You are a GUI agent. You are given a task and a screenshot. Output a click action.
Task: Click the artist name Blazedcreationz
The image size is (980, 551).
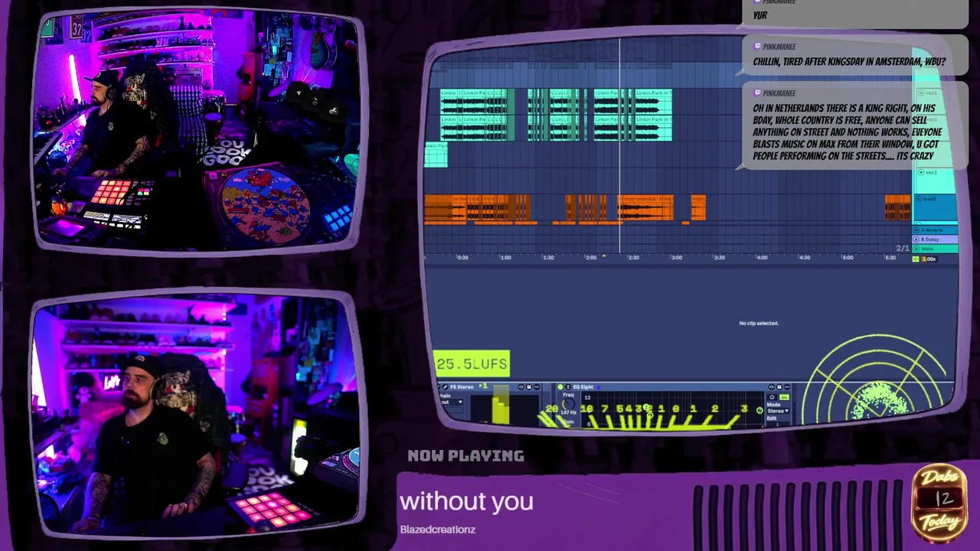coord(437,530)
